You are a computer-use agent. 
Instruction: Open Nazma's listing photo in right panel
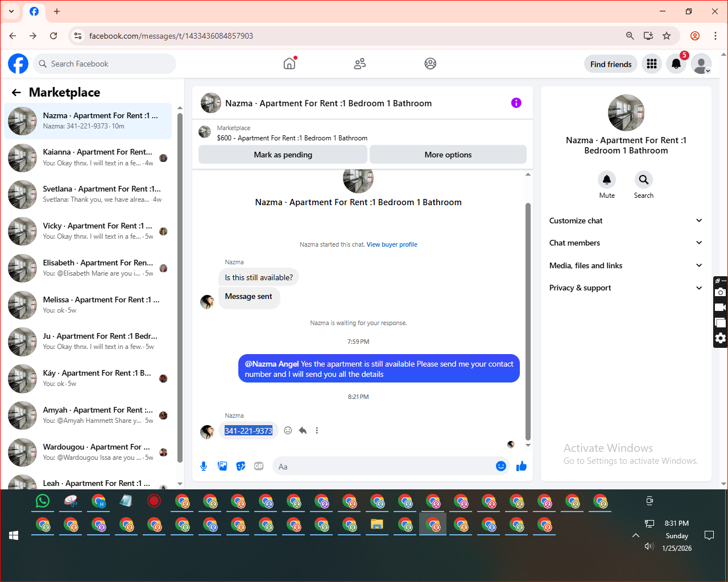(x=626, y=113)
